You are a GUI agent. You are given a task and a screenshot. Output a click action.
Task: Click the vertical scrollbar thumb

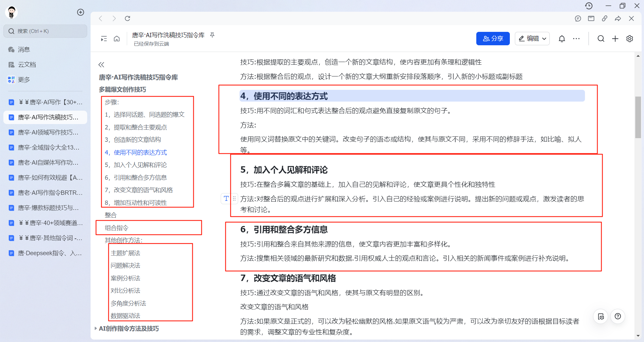click(x=638, y=117)
